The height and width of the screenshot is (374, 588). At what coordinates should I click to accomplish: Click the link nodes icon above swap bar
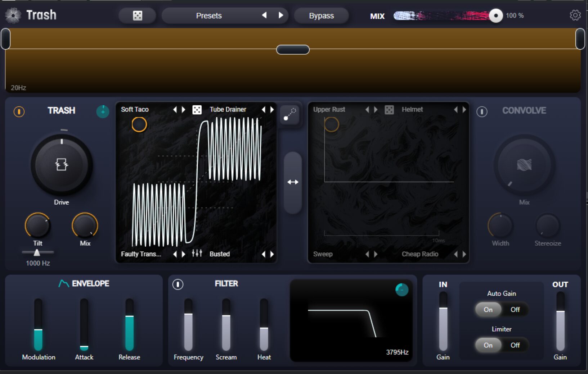pyautogui.click(x=289, y=114)
